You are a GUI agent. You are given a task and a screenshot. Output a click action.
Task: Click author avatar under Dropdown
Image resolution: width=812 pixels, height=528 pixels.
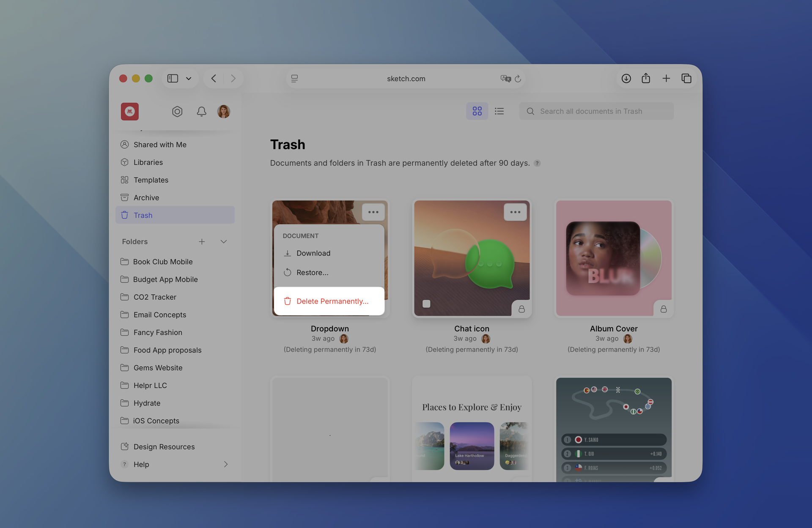click(344, 339)
